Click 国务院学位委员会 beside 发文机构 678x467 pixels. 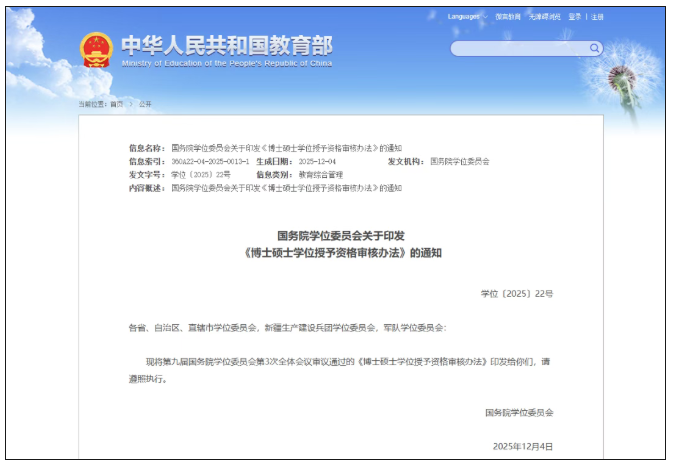click(x=459, y=161)
